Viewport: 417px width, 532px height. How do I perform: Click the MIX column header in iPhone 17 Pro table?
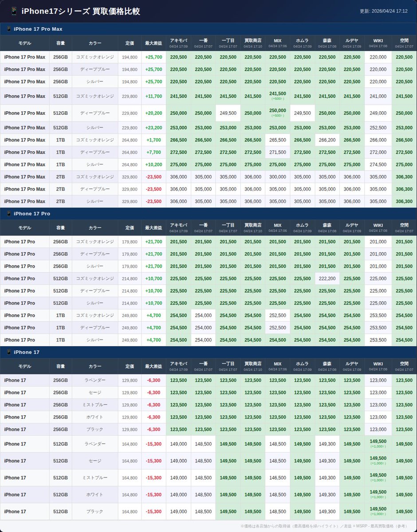(x=278, y=228)
